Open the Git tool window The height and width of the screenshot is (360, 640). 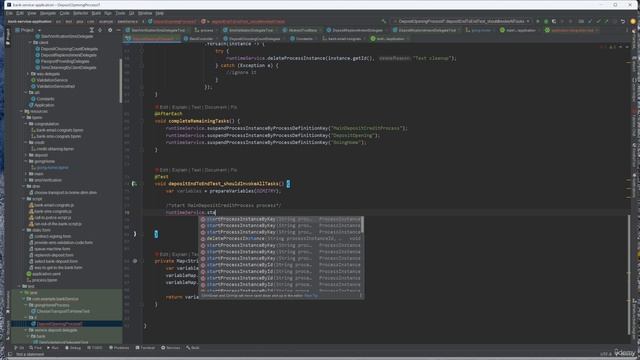[x=19, y=348]
